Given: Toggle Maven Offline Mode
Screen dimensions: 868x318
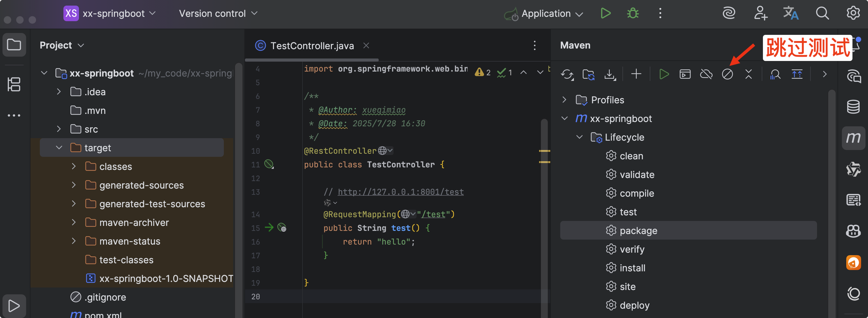Looking at the screenshot, I should coord(706,74).
